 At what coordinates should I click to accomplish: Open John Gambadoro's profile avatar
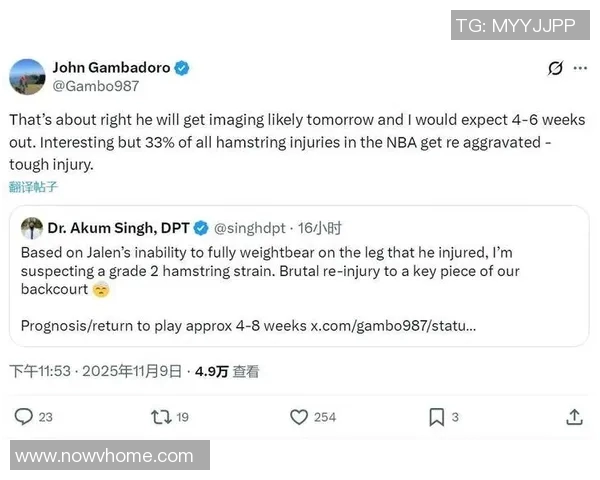coord(28,77)
